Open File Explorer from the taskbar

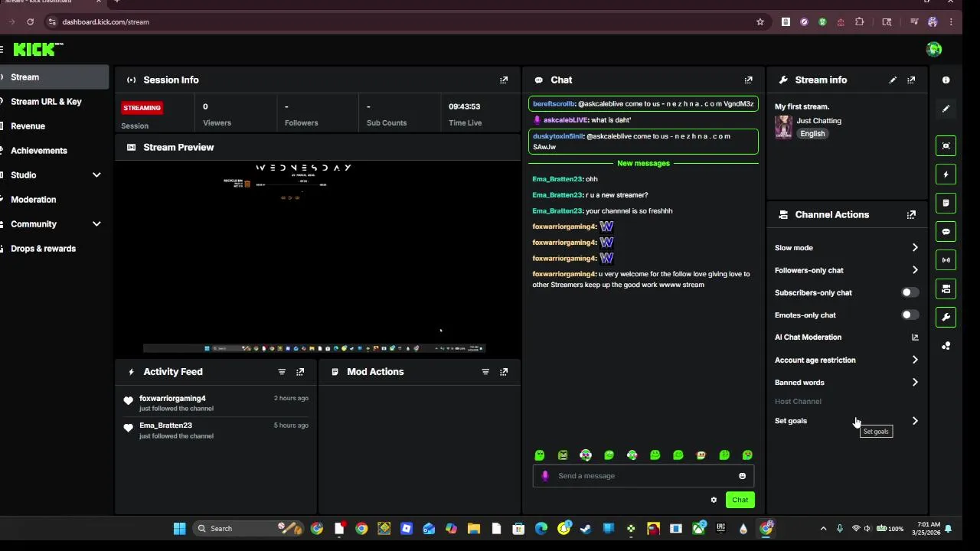(474, 528)
